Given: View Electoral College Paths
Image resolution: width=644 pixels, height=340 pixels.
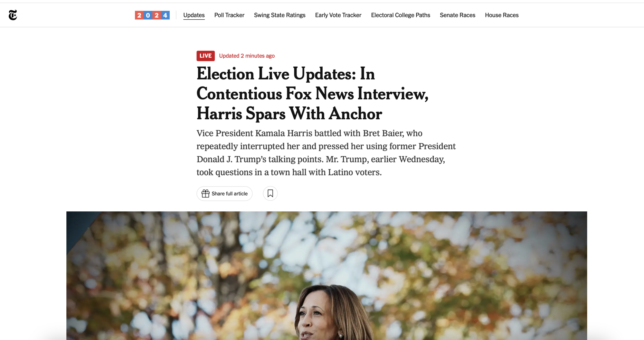Looking at the screenshot, I should pos(401,15).
